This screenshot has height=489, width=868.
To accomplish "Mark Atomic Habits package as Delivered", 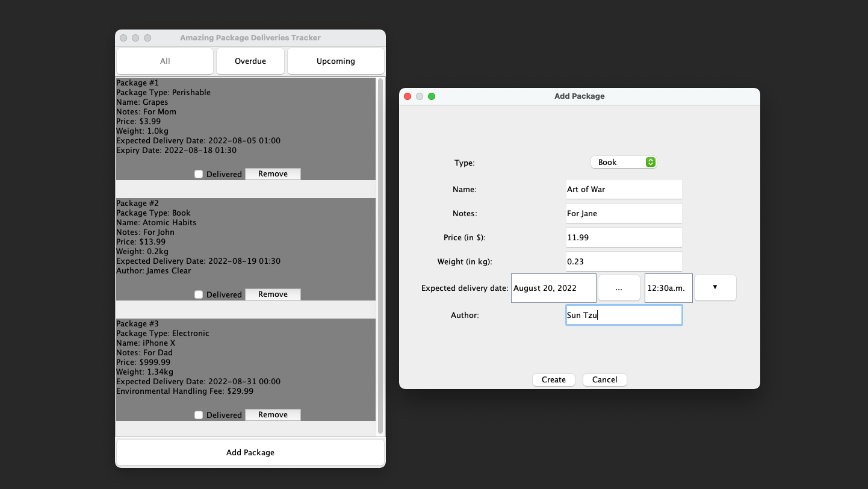I will pyautogui.click(x=199, y=294).
